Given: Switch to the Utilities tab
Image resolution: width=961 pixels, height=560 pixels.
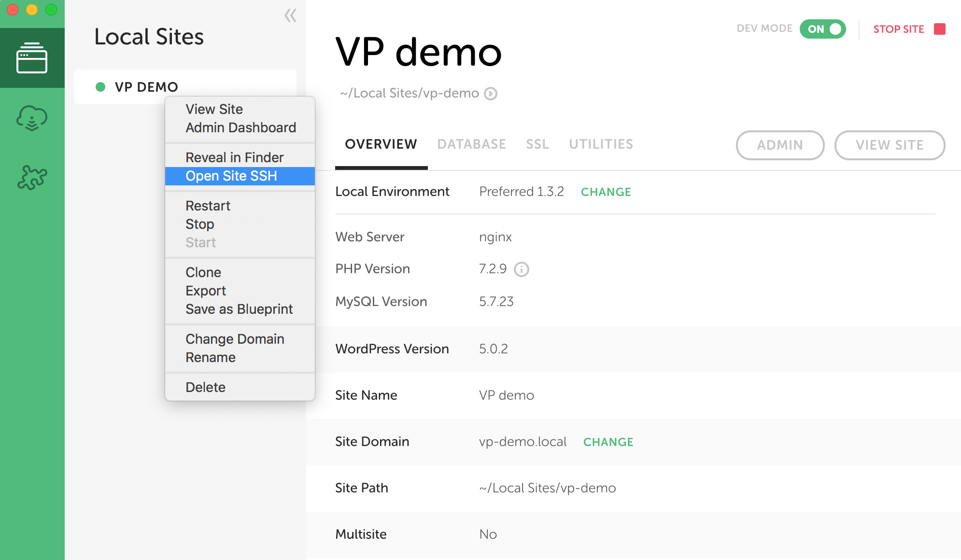Looking at the screenshot, I should tap(601, 144).
